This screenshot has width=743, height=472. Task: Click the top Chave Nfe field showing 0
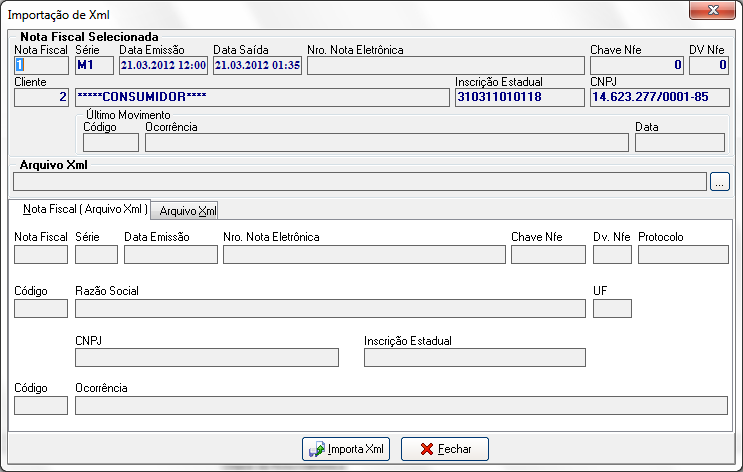click(637, 65)
